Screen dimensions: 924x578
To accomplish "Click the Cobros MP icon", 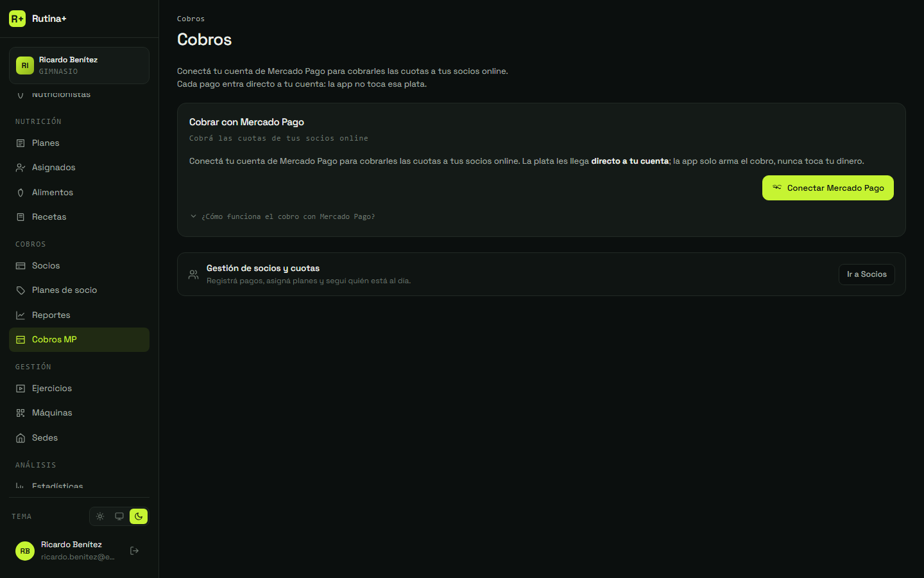I will tap(21, 340).
